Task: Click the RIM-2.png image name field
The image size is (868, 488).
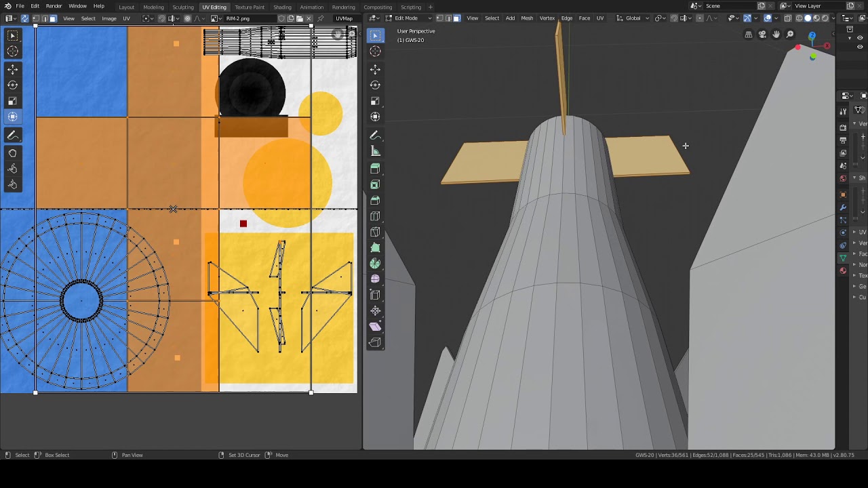Action: tap(251, 18)
